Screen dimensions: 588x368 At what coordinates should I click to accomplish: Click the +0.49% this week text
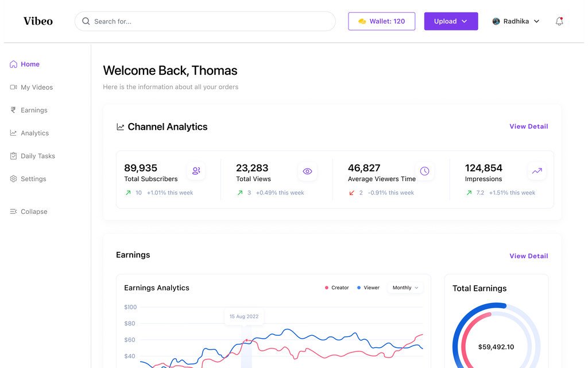click(280, 193)
